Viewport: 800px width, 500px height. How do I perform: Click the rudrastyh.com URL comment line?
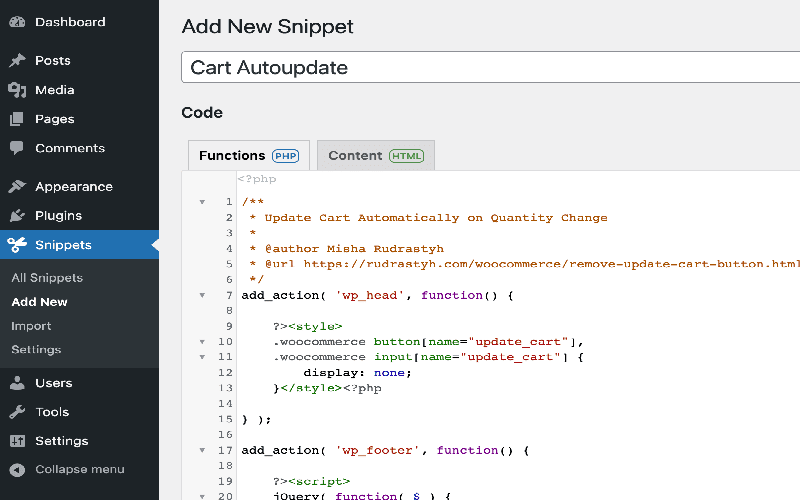(x=532, y=264)
